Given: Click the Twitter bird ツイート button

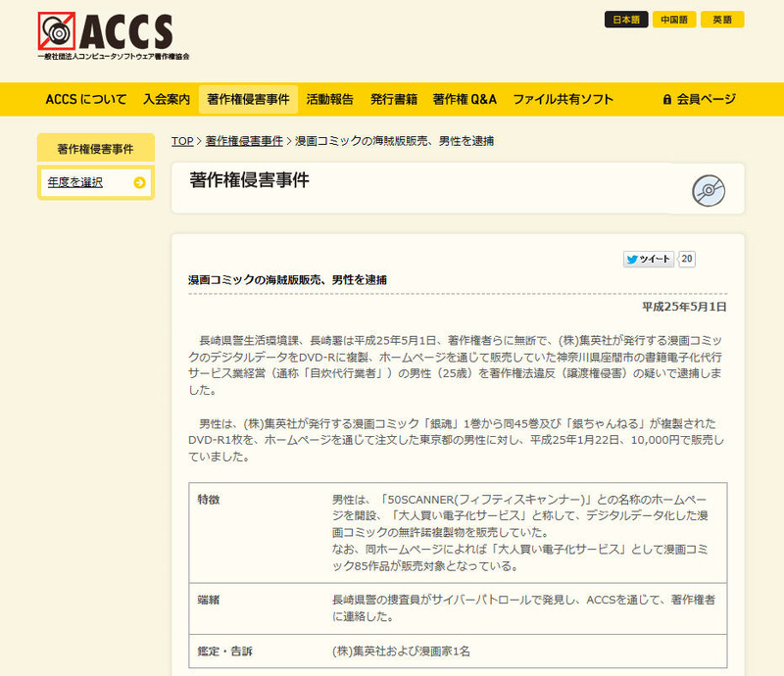Looking at the screenshot, I should 649,259.
